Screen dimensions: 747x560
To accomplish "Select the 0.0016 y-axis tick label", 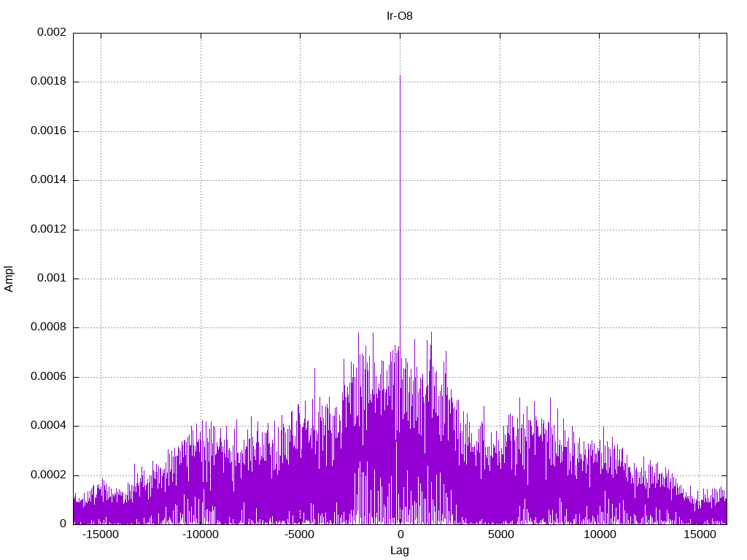I will coord(48,131).
